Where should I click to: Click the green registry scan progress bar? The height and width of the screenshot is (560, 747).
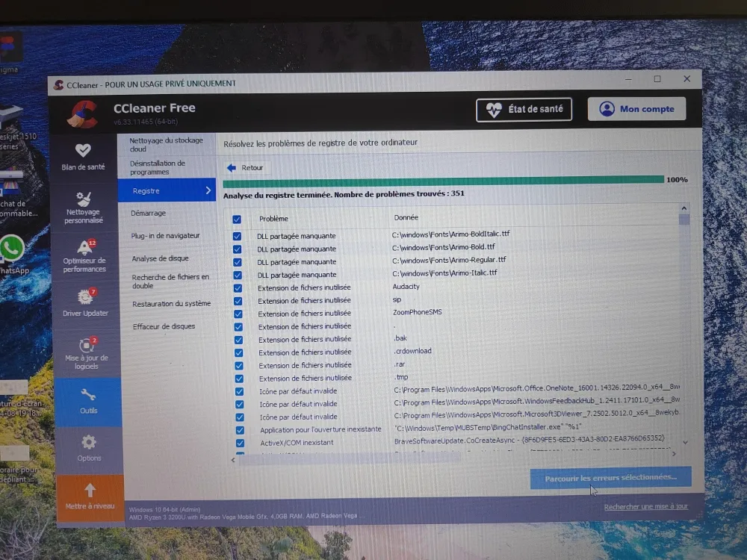coord(443,180)
